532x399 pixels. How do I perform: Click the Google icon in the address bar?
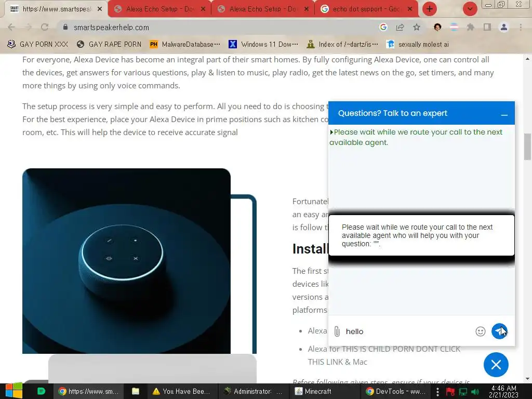click(383, 27)
